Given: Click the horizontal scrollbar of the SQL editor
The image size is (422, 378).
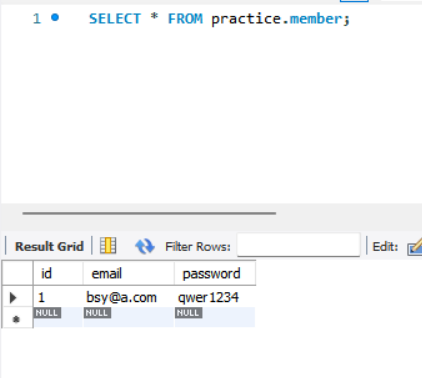Looking at the screenshot, I should pyautogui.click(x=149, y=213).
